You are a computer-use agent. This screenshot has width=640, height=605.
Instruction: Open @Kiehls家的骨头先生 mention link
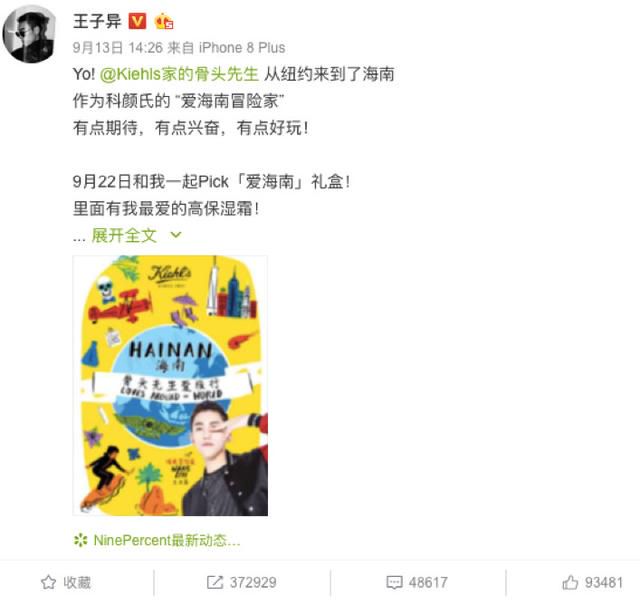click(x=179, y=74)
